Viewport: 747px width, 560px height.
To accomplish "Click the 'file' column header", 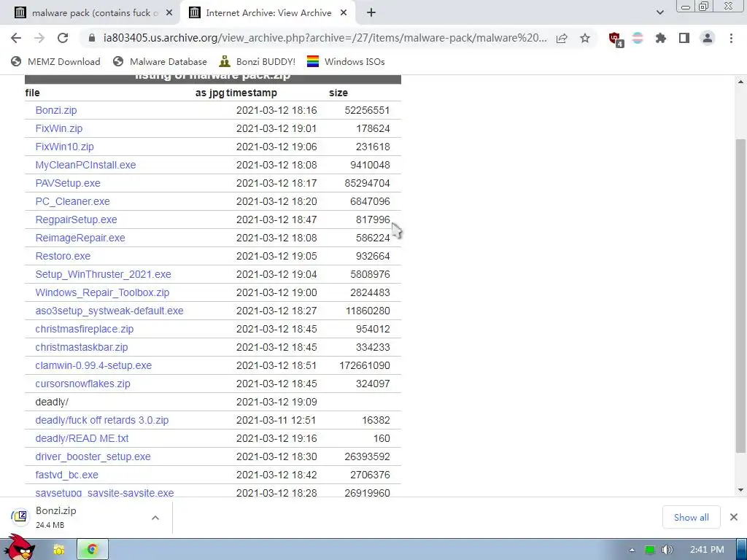I will click(x=32, y=93).
